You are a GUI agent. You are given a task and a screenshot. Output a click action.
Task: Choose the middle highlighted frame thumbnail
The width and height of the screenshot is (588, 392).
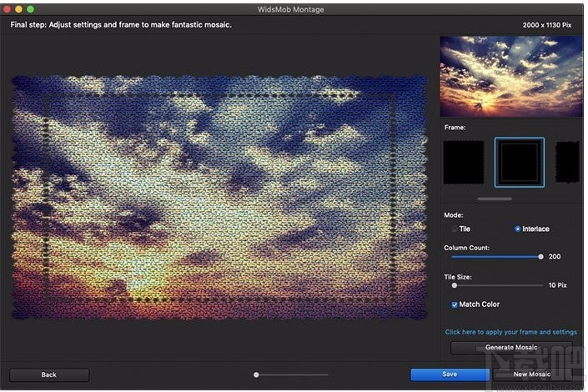pos(519,163)
